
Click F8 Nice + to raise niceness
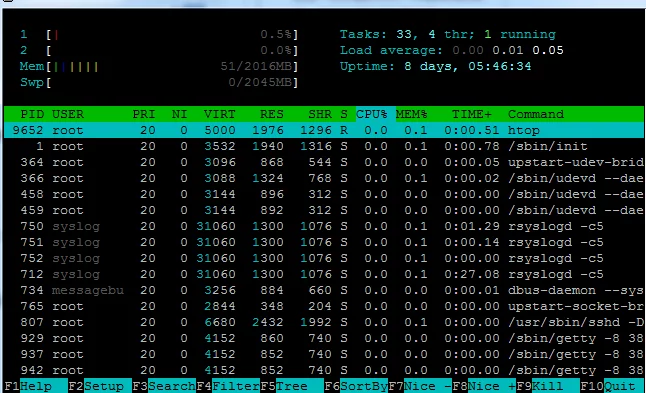[484, 386]
